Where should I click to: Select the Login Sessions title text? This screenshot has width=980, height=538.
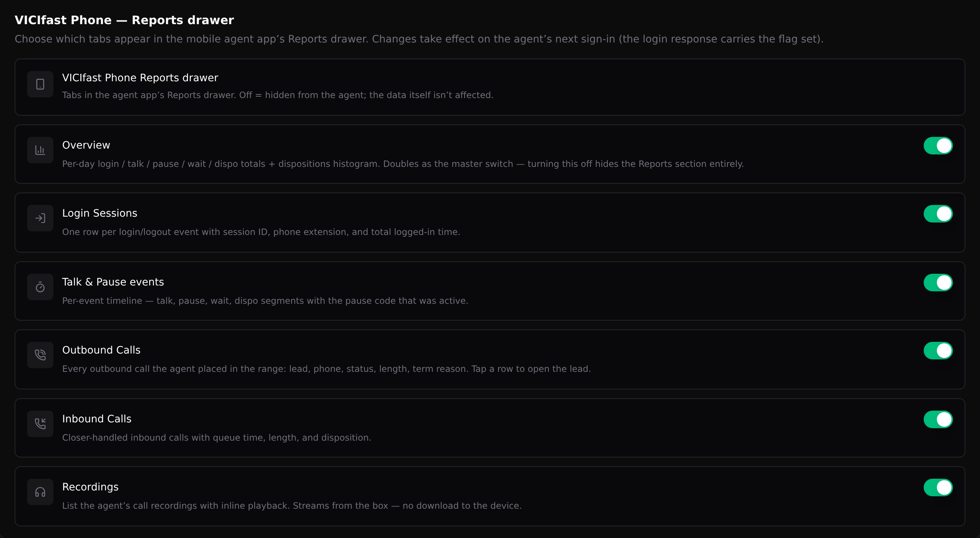pyautogui.click(x=100, y=213)
